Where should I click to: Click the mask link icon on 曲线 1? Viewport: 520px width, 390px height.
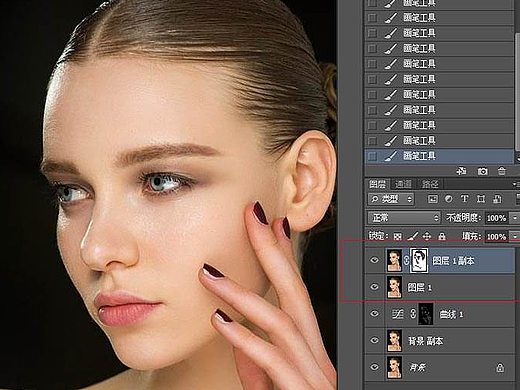(413, 314)
